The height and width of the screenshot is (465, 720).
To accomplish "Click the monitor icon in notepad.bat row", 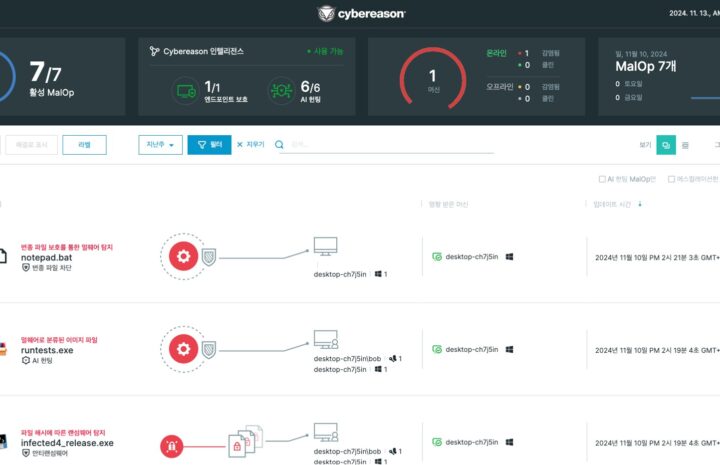I will point(326,247).
